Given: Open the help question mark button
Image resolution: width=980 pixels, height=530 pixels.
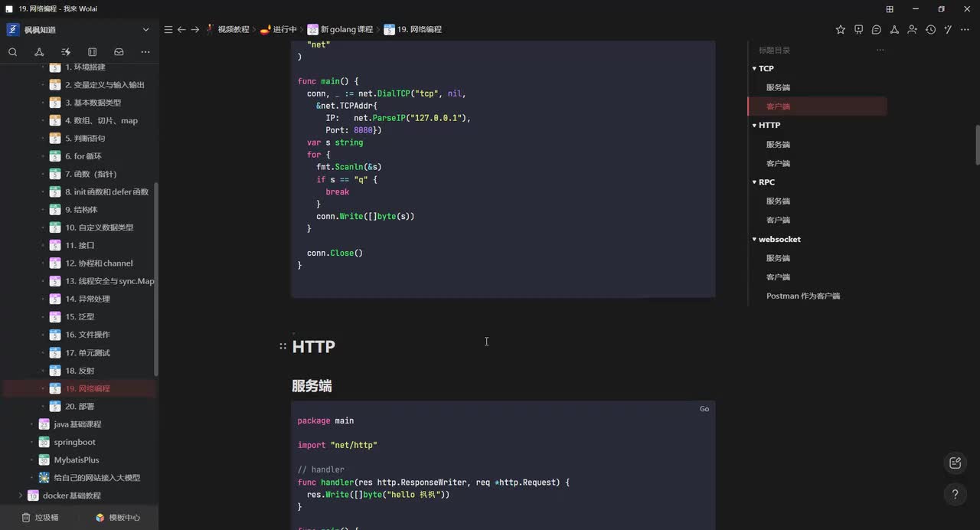Looking at the screenshot, I should (955, 494).
